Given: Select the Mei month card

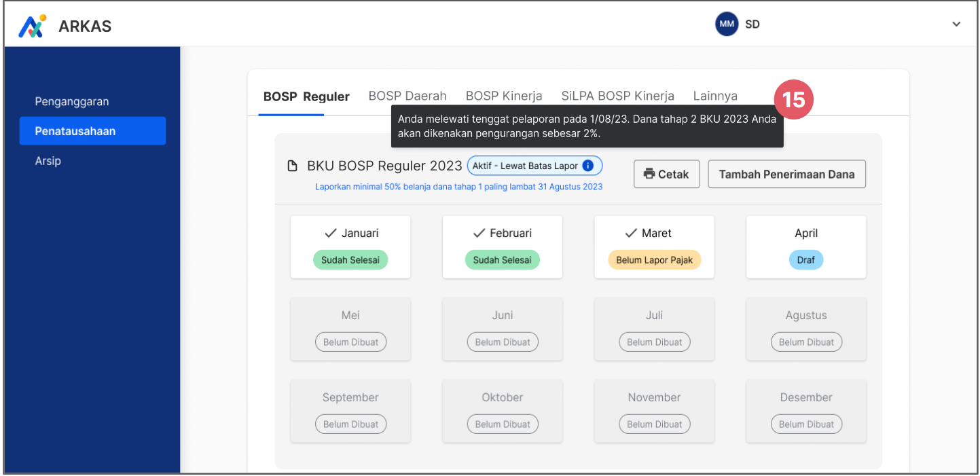Looking at the screenshot, I should [x=350, y=329].
